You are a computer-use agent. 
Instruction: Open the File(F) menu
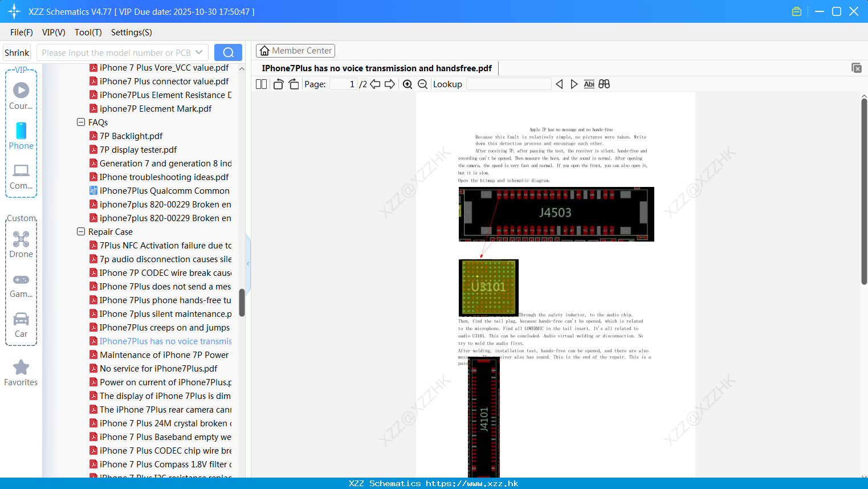22,32
